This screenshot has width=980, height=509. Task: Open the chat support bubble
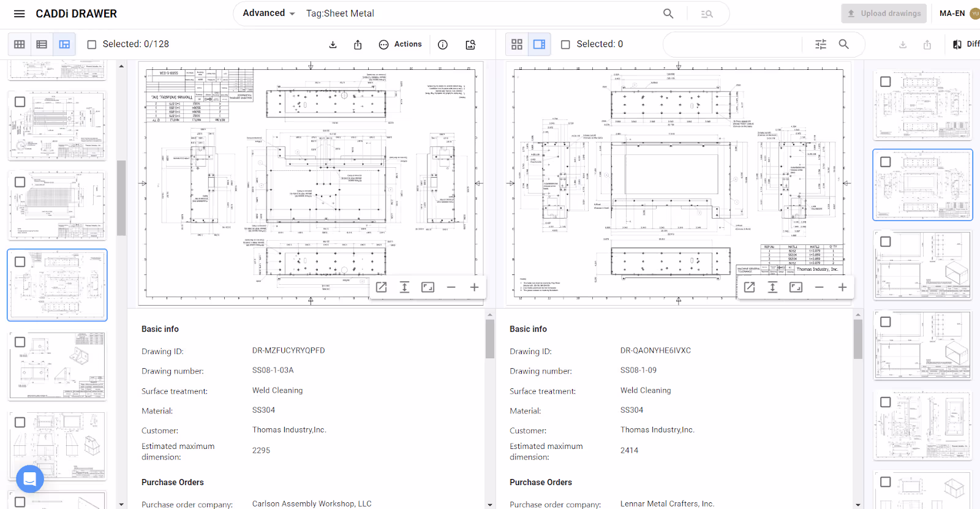coord(30,479)
